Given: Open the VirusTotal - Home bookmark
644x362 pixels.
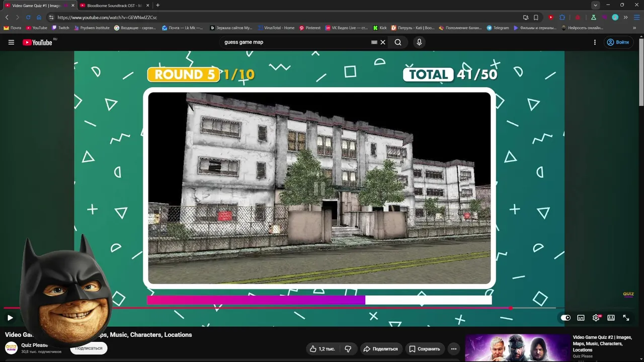Looking at the screenshot, I should (x=276, y=28).
